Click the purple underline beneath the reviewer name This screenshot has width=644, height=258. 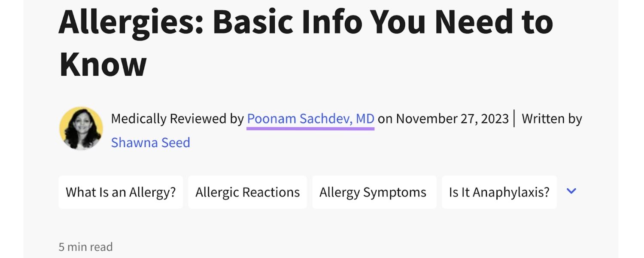(x=310, y=128)
